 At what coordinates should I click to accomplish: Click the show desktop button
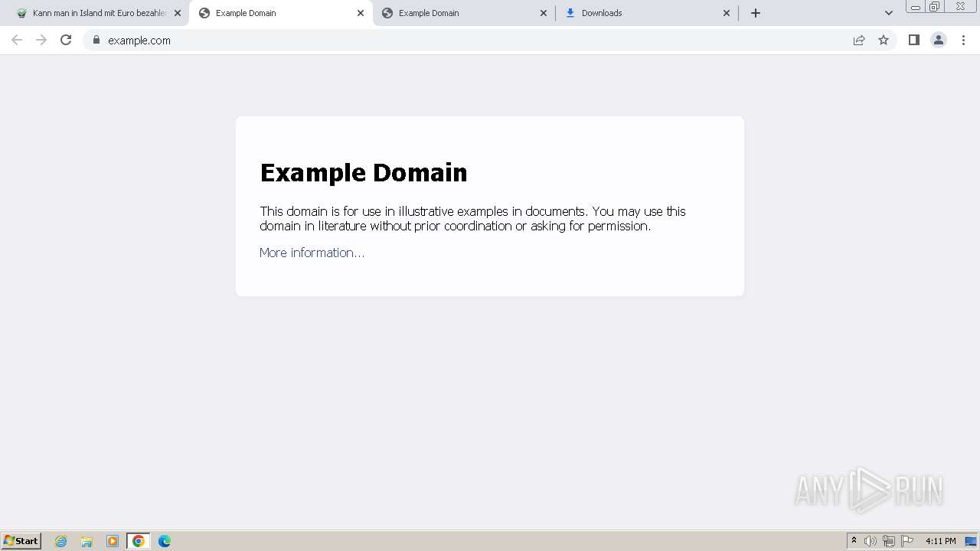click(971, 541)
